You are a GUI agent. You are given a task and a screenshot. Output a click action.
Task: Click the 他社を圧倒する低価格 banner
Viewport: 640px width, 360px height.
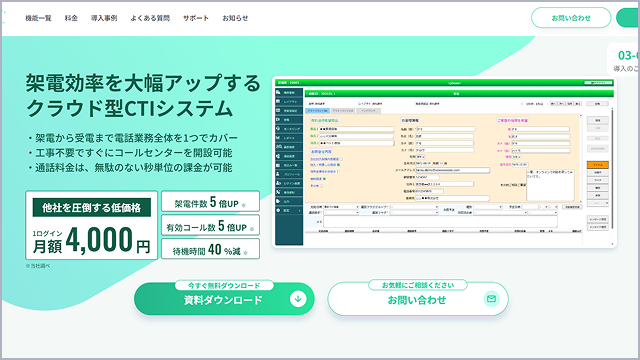click(x=91, y=207)
